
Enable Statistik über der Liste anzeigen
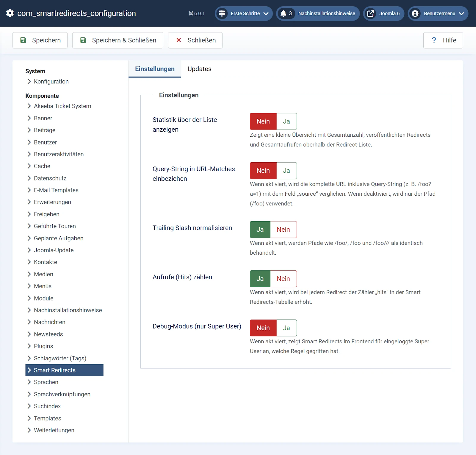click(286, 121)
